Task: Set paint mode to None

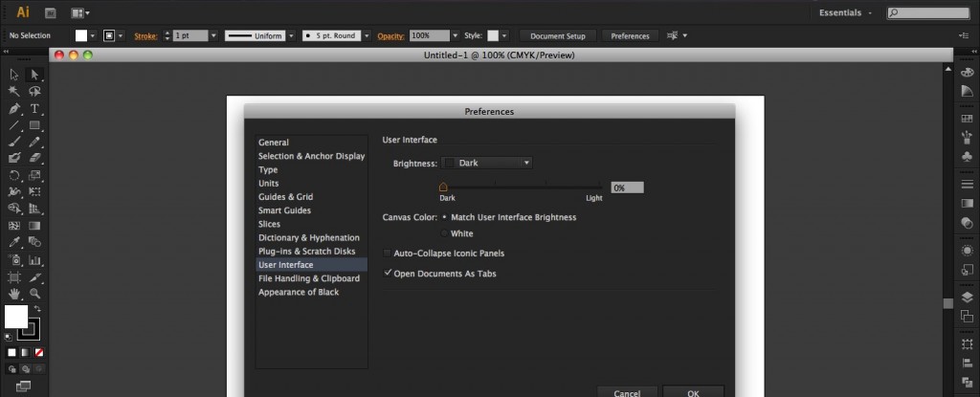Action: click(x=38, y=353)
